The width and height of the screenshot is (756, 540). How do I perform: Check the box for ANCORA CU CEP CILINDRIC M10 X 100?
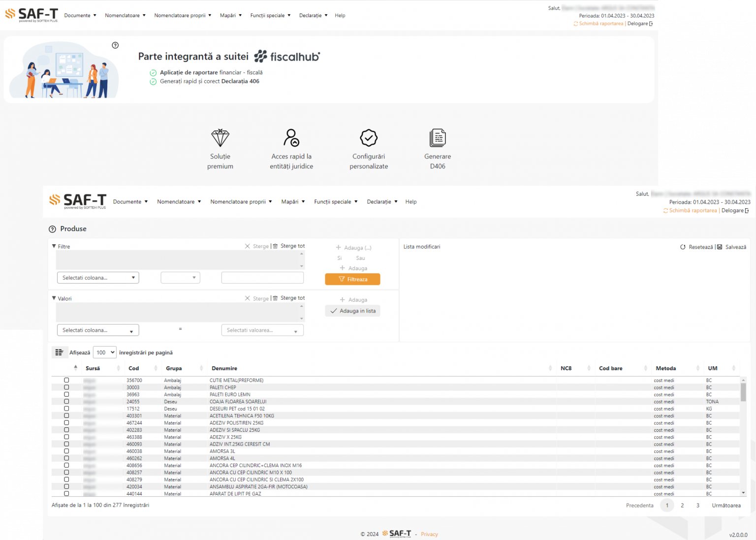pyautogui.click(x=66, y=472)
